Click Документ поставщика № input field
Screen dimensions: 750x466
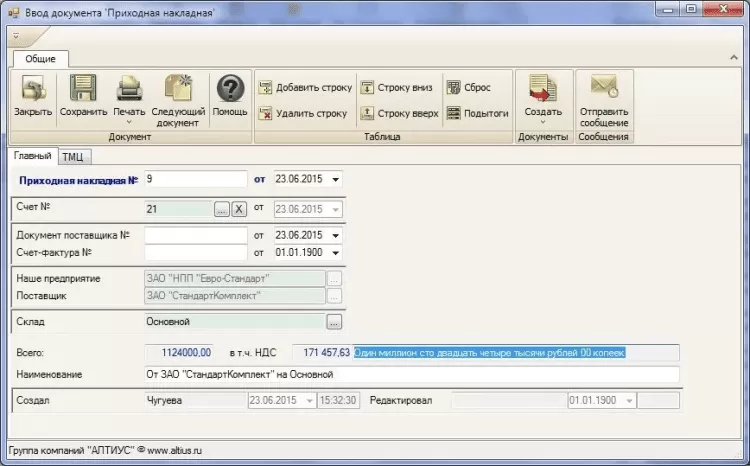click(x=196, y=235)
